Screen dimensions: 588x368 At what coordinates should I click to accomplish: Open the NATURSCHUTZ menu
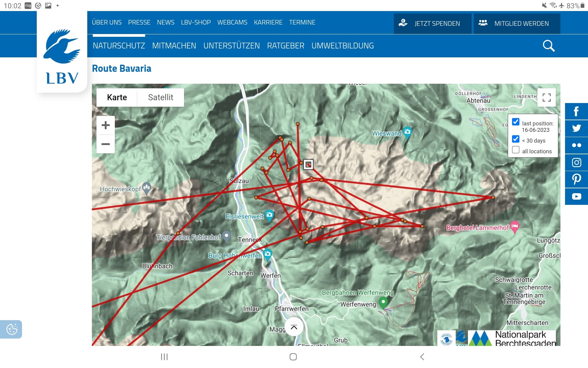(119, 46)
